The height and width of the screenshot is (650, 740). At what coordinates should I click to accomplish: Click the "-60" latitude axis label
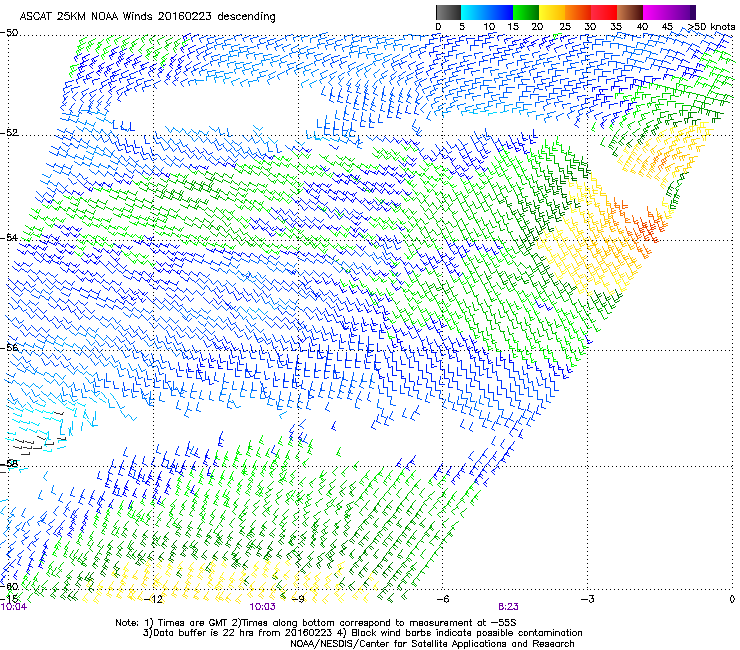tap(9, 586)
